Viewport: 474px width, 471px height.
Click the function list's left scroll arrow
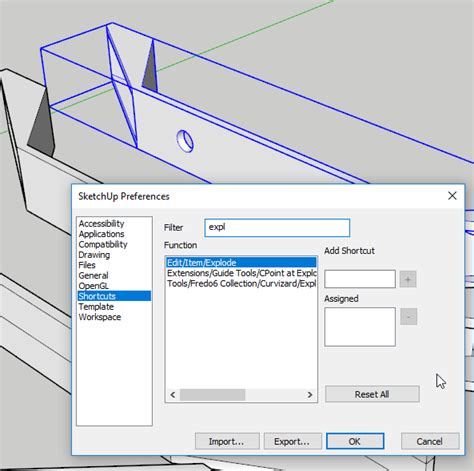click(173, 395)
